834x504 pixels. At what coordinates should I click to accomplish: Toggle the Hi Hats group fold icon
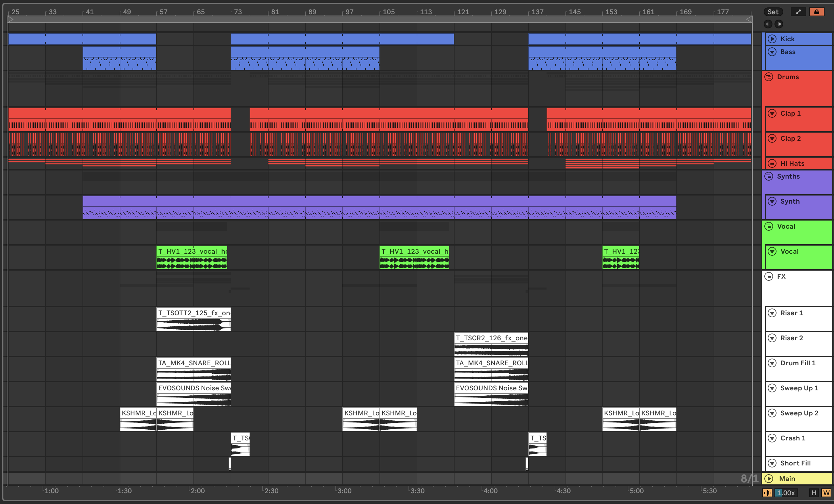[x=772, y=163]
